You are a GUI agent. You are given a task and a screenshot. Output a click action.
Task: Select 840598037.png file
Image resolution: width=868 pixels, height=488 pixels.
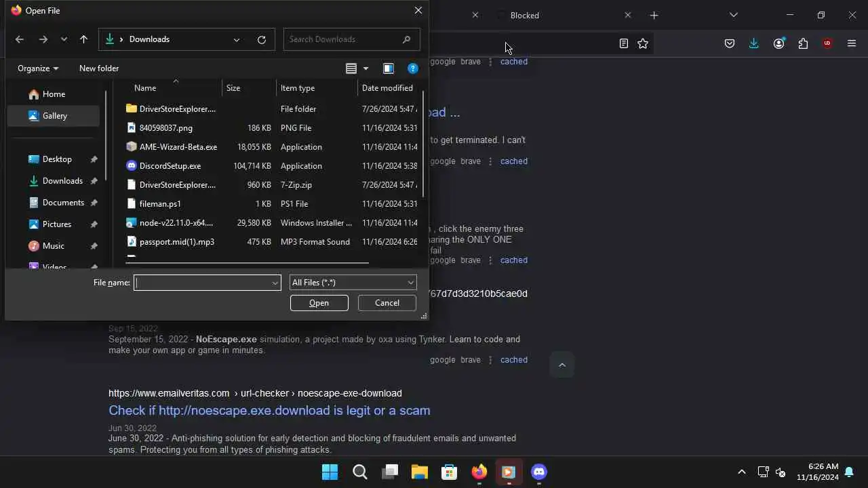tap(271, 127)
